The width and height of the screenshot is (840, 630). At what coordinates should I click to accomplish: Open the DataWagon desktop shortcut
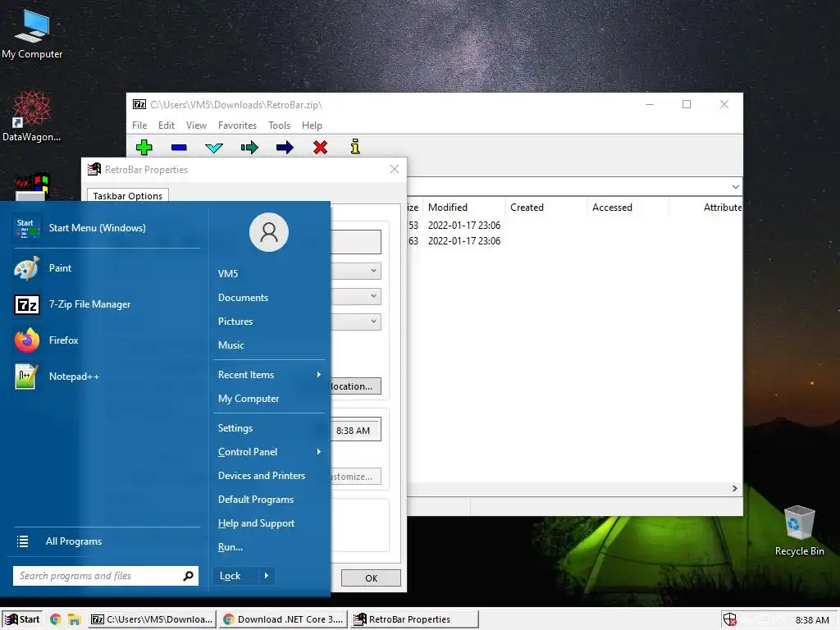32,116
